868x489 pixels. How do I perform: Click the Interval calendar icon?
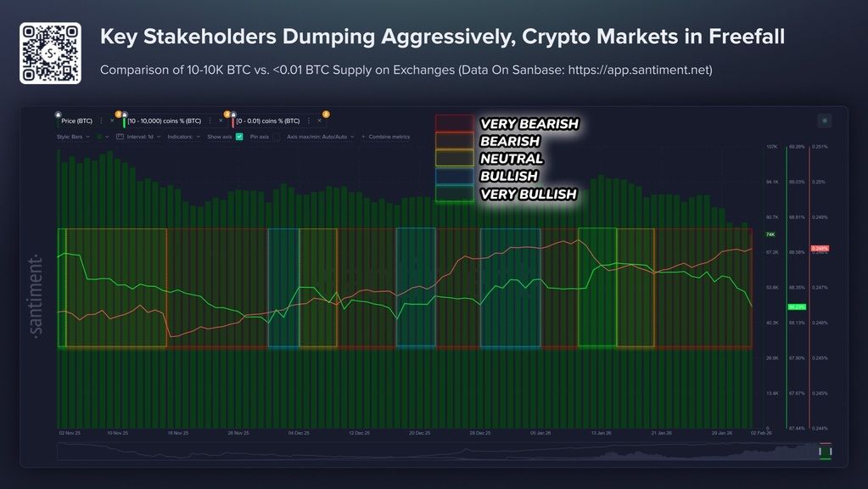click(120, 136)
